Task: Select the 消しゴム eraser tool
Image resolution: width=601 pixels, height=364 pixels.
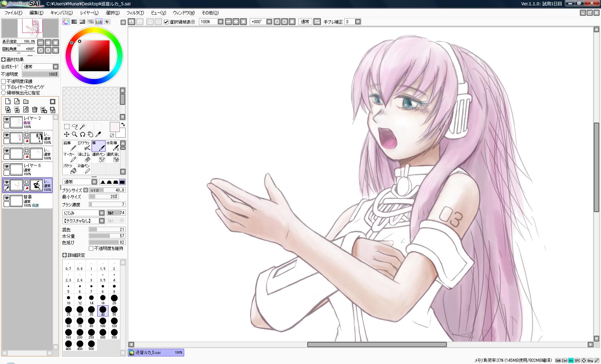Action: pos(84,157)
